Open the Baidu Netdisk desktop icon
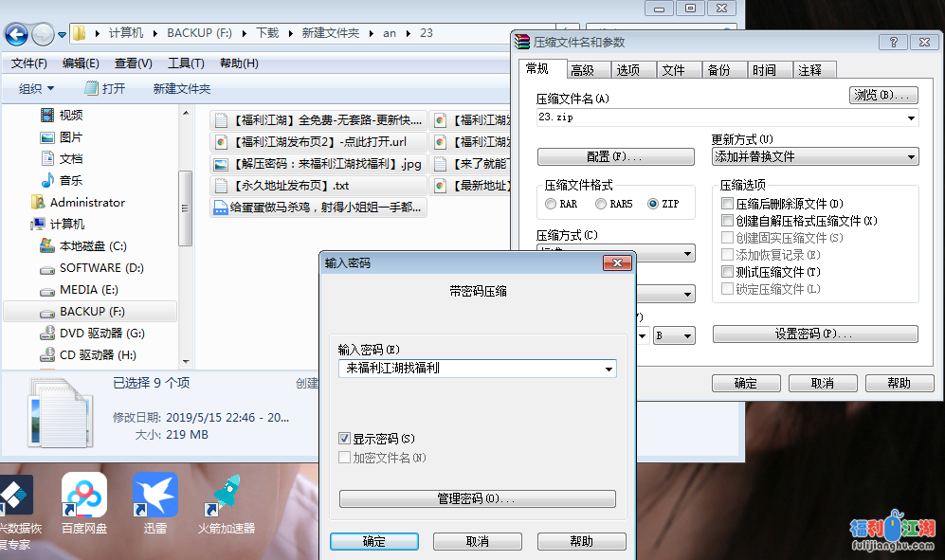 (84, 497)
